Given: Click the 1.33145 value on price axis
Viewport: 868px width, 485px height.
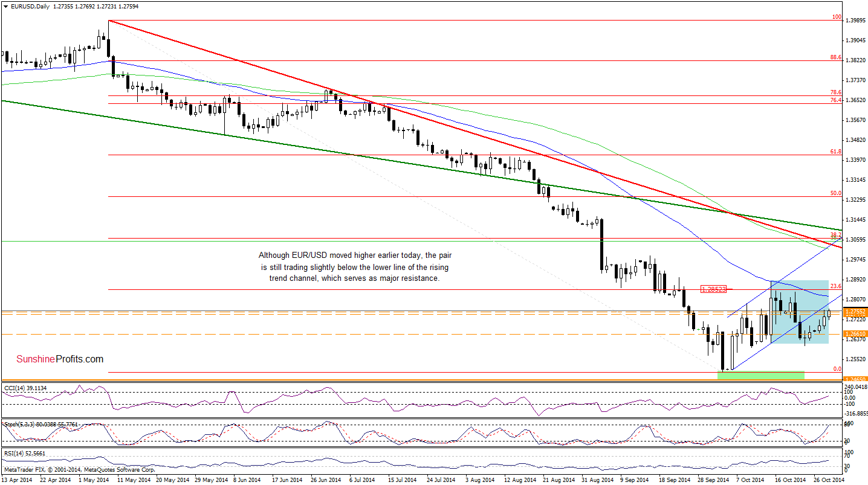Looking at the screenshot, I should (x=856, y=179).
